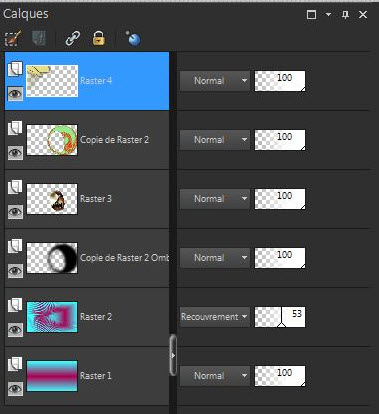The width and height of the screenshot is (379, 414).
Task: Click the Raster 2 opacity slider at 53
Action: pos(280,317)
